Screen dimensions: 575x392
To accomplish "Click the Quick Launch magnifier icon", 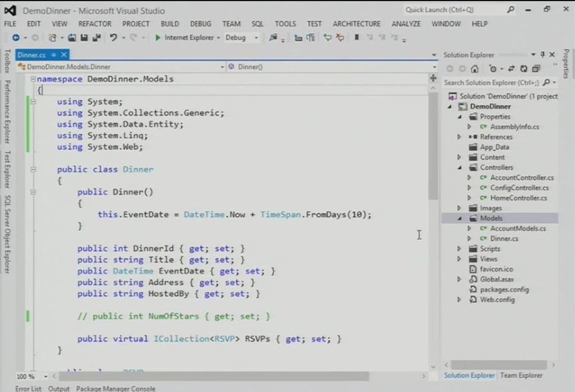I will [510, 10].
